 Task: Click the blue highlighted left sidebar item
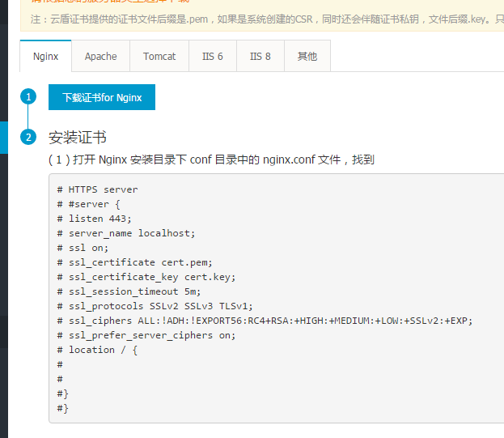4,137
